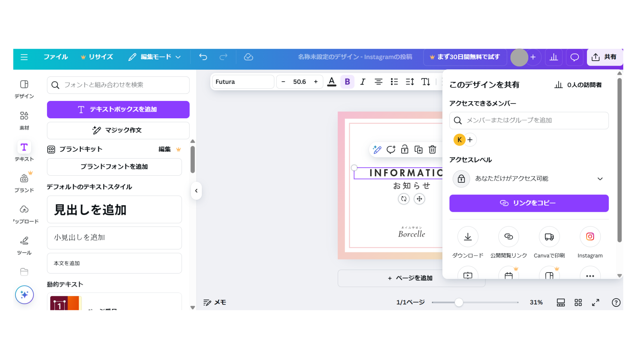Open the projects folder sidebar icon
Image resolution: width=644 pixels, height=362 pixels.
[24, 271]
